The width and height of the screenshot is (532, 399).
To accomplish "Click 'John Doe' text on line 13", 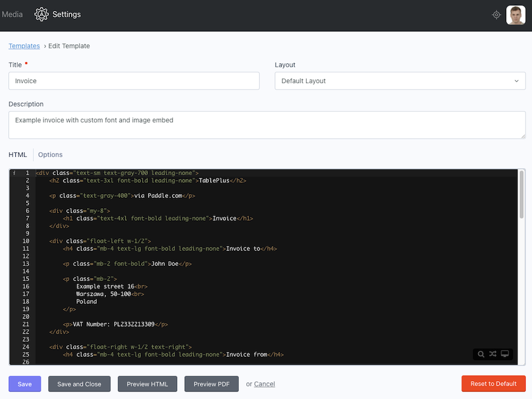I will [x=165, y=264].
